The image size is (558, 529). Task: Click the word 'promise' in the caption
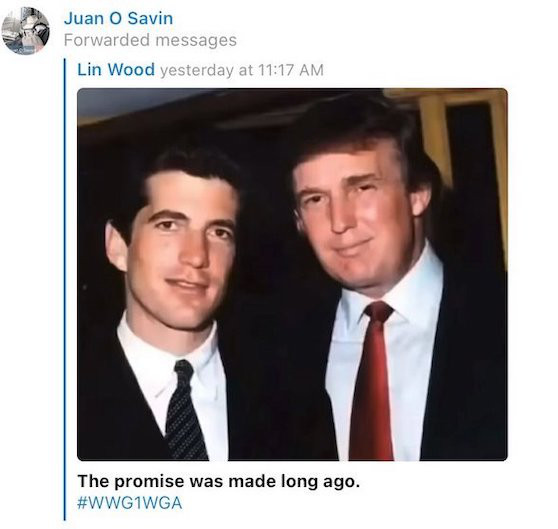pyautogui.click(x=149, y=482)
